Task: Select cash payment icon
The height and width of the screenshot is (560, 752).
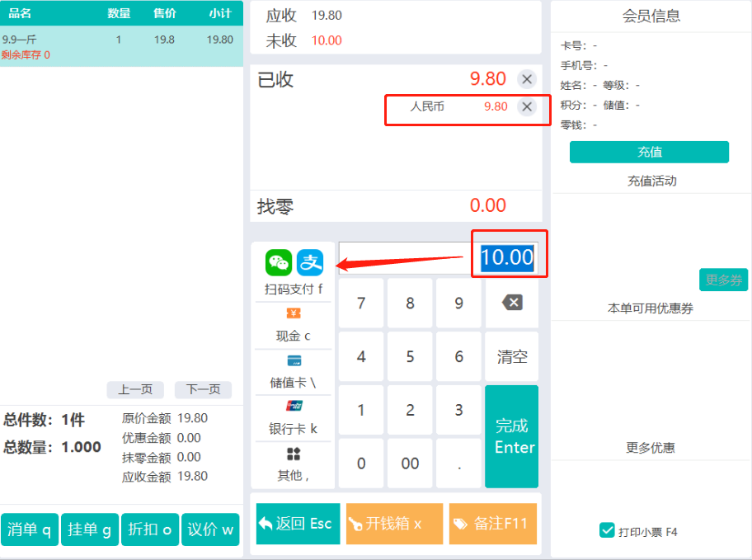Action: (294, 313)
